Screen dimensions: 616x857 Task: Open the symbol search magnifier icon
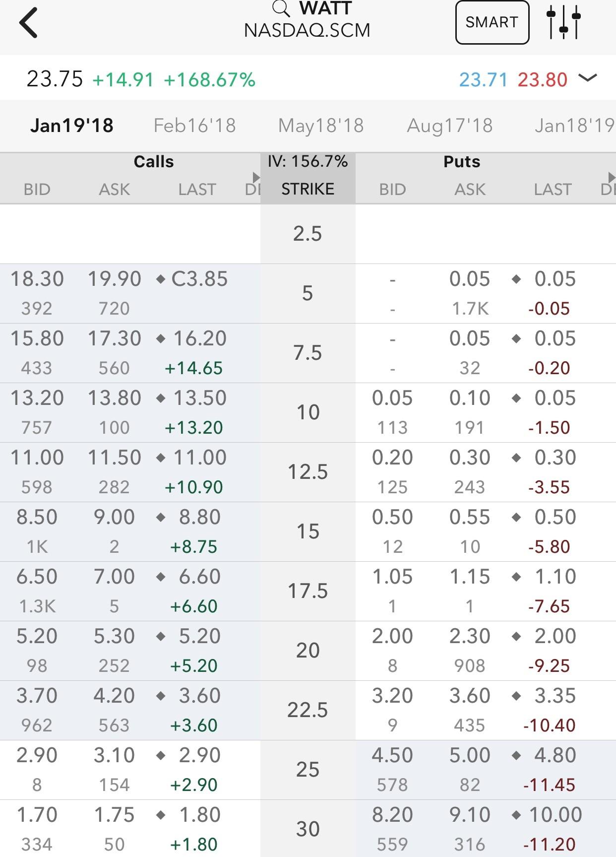point(281,8)
